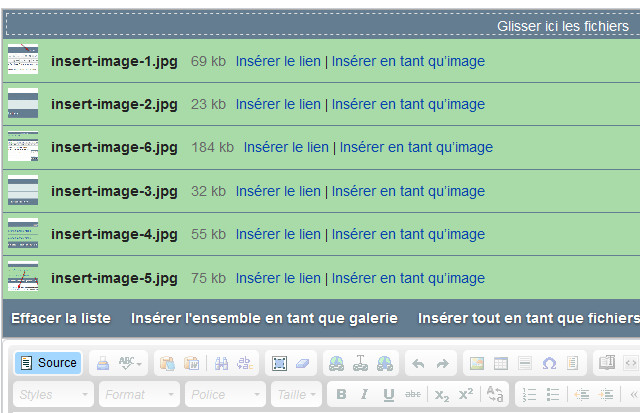
Task: Click Insérer l'ensemble en tant que galerie
Action: pyautogui.click(x=264, y=318)
